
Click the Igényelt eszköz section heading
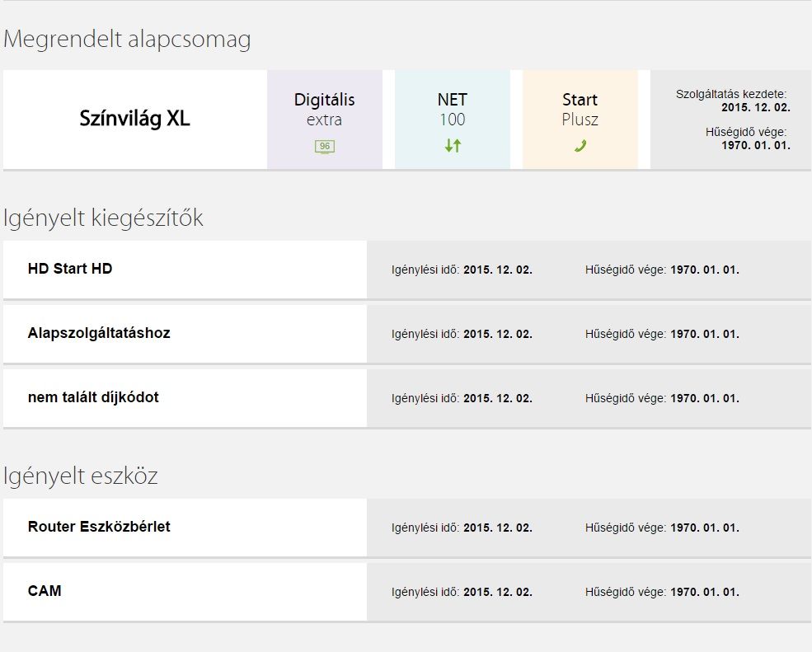click(x=81, y=476)
